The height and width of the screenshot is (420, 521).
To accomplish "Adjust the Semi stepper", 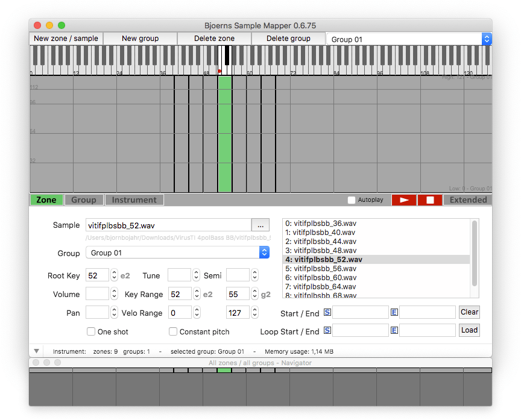I will (254, 275).
